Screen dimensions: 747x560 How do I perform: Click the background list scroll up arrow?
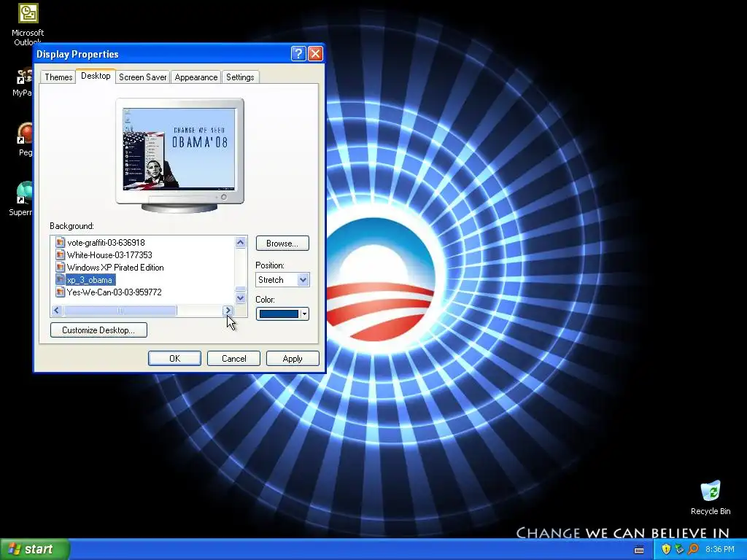point(241,242)
